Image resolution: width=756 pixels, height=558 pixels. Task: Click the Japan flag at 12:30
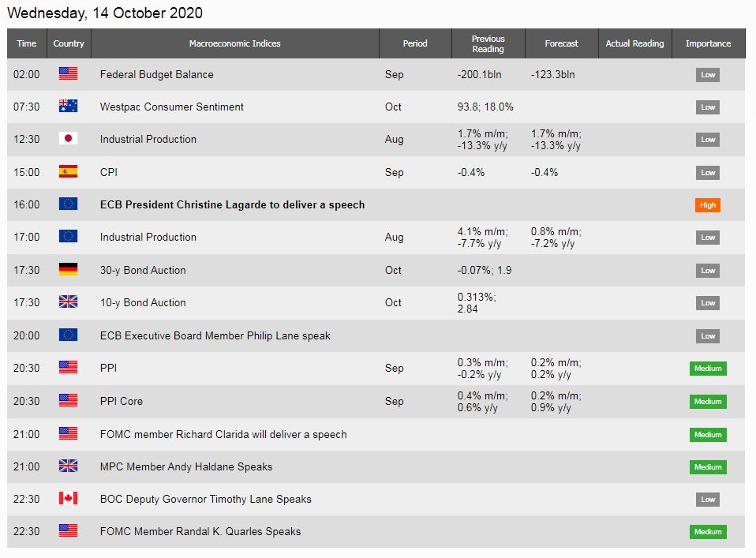[68, 138]
